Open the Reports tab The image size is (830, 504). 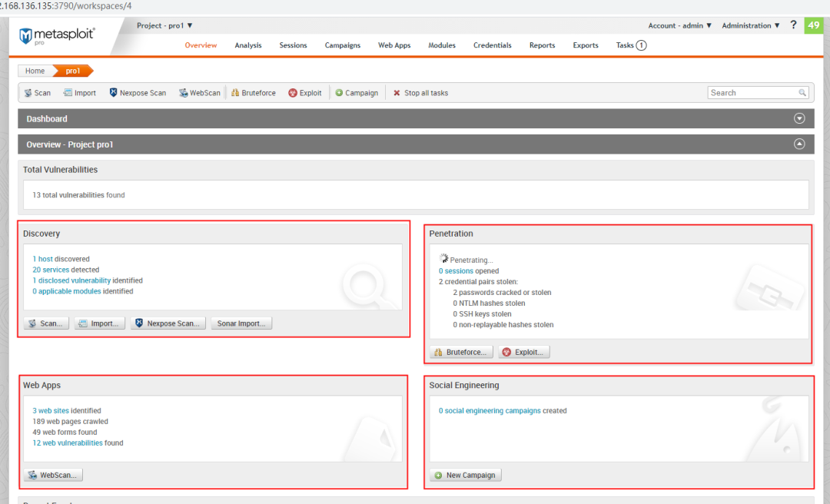pyautogui.click(x=542, y=45)
